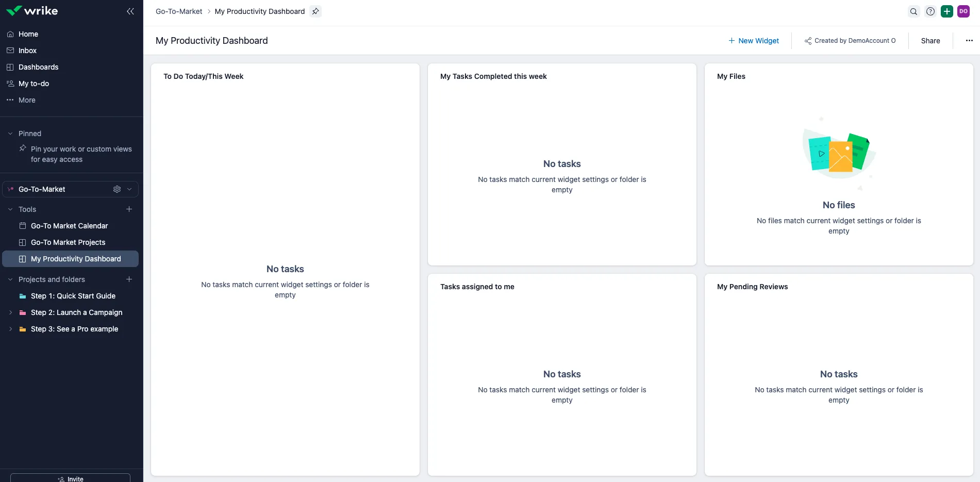This screenshot has height=482, width=980.
Task: Click My Productivity Dashboard breadcrumb
Action: coord(260,11)
